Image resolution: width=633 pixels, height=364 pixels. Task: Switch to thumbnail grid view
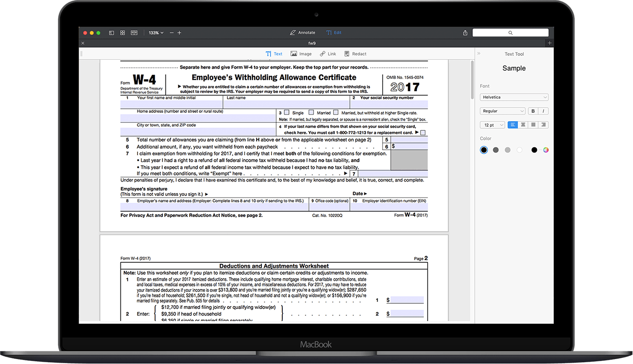(122, 33)
